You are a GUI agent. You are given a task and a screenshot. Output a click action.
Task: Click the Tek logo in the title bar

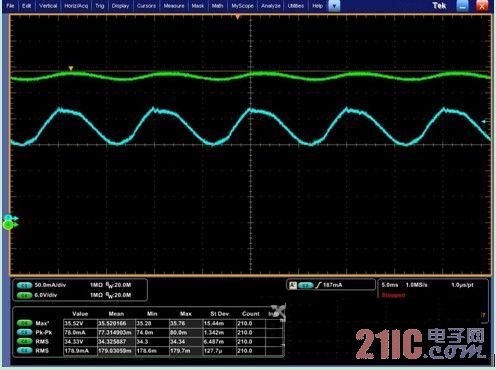pyautogui.click(x=439, y=6)
